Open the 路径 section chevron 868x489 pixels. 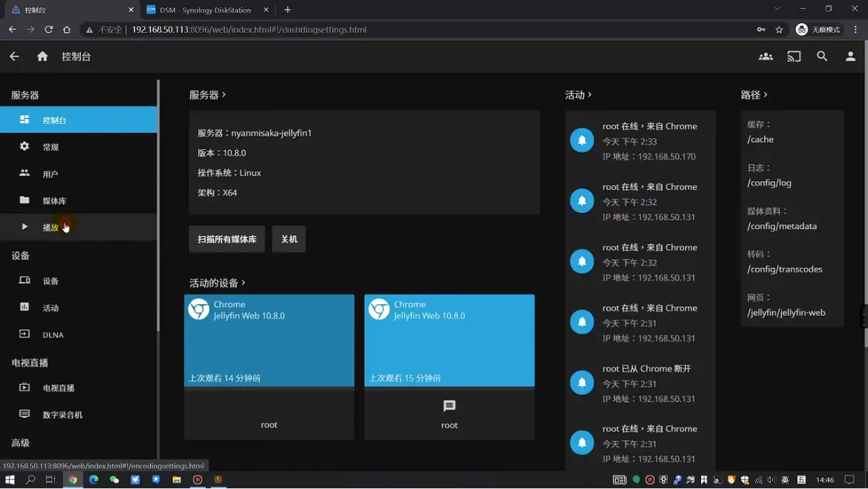pos(765,95)
